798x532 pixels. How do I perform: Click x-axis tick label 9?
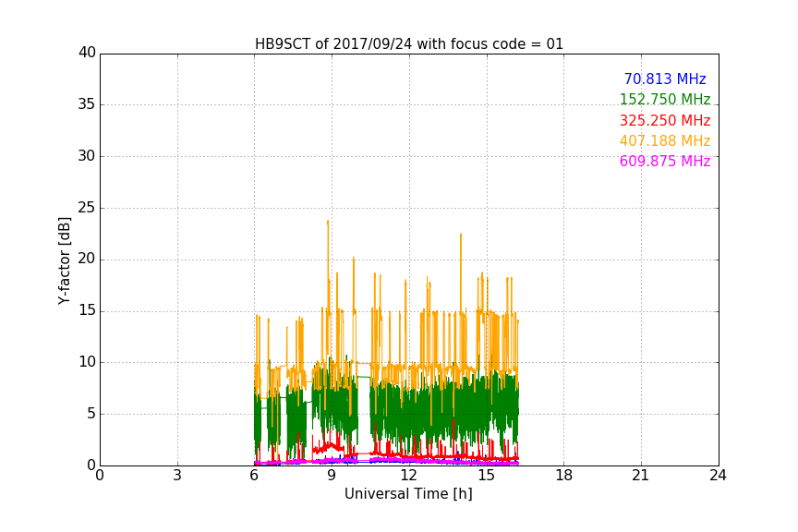(x=332, y=476)
